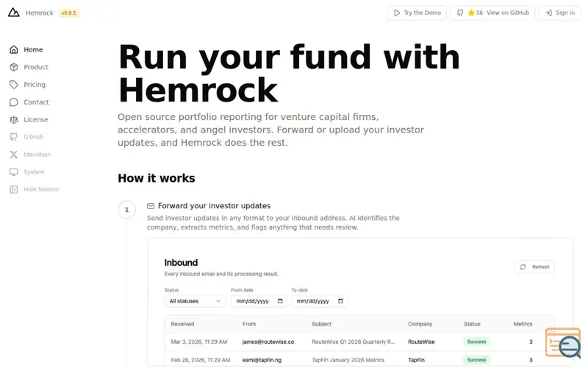Click the sign-in arrow icon
Image resolution: width=588 pixels, height=368 pixels.
pos(548,13)
